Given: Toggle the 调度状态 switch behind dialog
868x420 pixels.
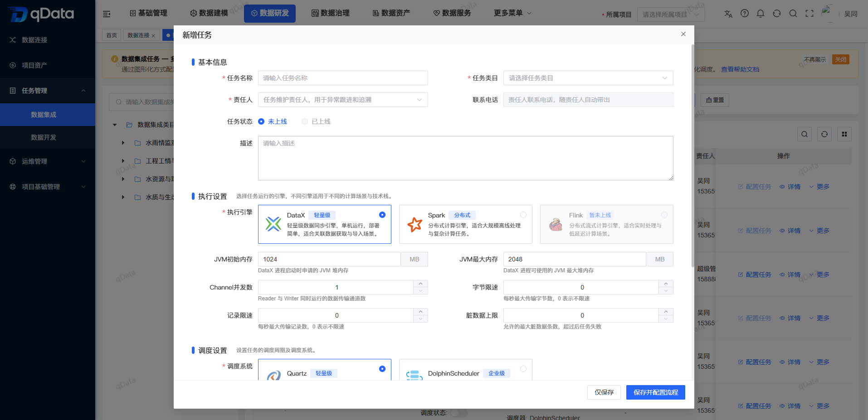Looking at the screenshot, I should (458, 413).
